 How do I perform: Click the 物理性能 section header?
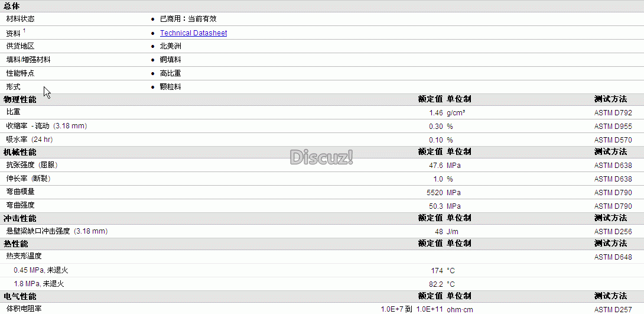click(19, 99)
